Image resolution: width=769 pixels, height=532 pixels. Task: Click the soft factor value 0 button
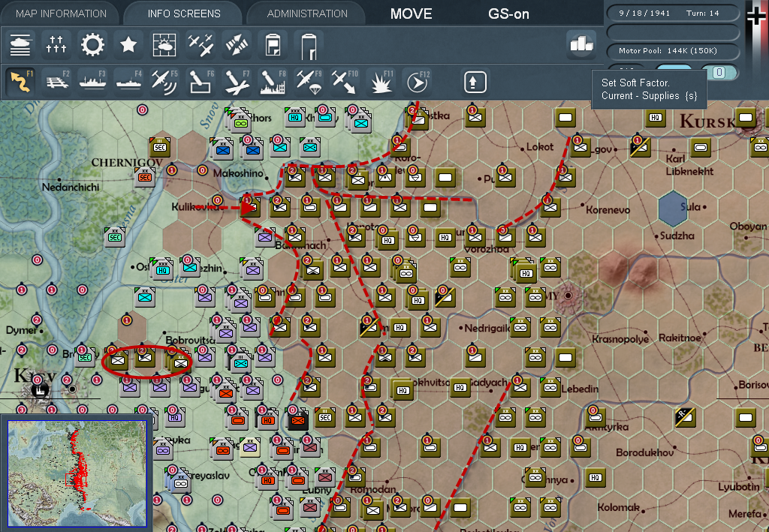[719, 72]
